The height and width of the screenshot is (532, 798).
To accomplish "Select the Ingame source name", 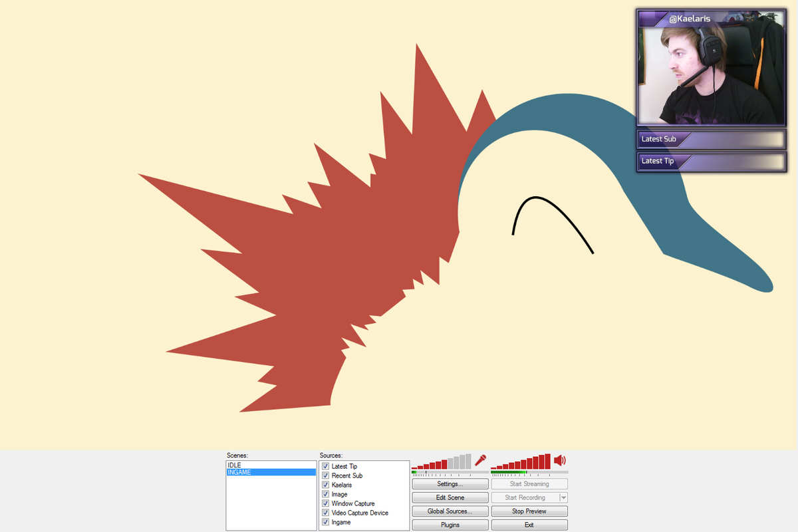I will (x=341, y=522).
